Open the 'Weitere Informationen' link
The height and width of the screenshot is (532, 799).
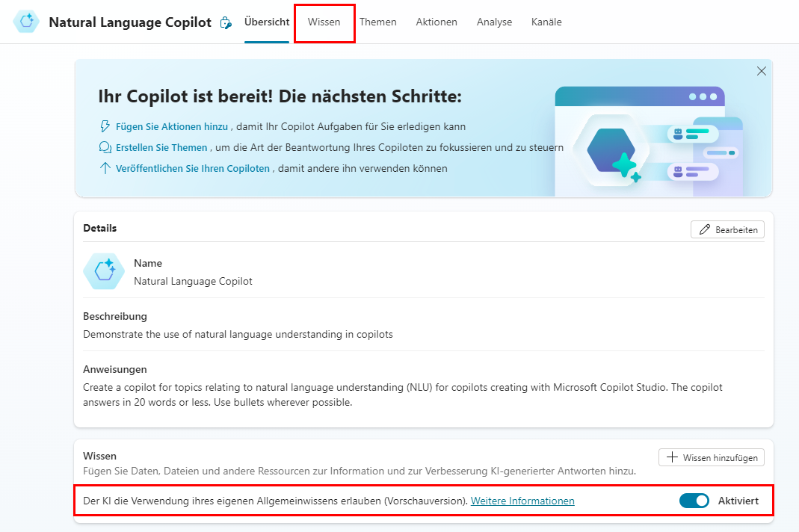[522, 501]
